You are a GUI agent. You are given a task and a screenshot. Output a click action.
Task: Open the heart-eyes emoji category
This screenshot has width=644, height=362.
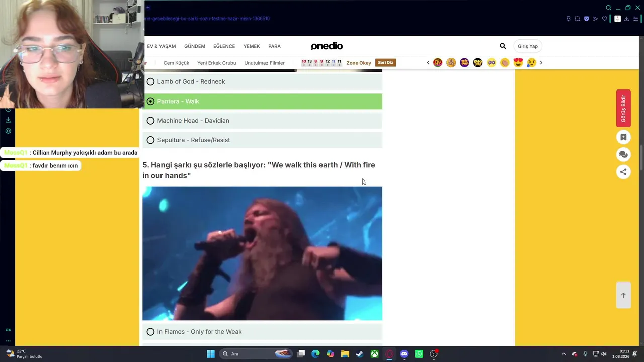coord(518,63)
